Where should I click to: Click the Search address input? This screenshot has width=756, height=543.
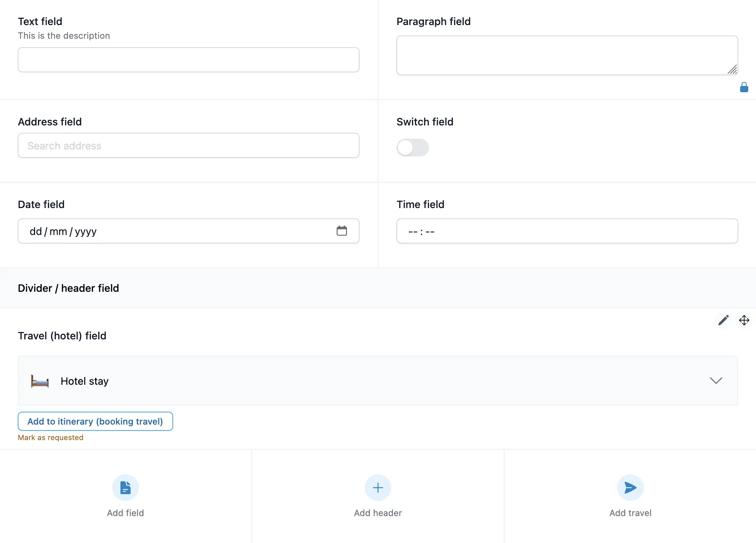(x=188, y=146)
